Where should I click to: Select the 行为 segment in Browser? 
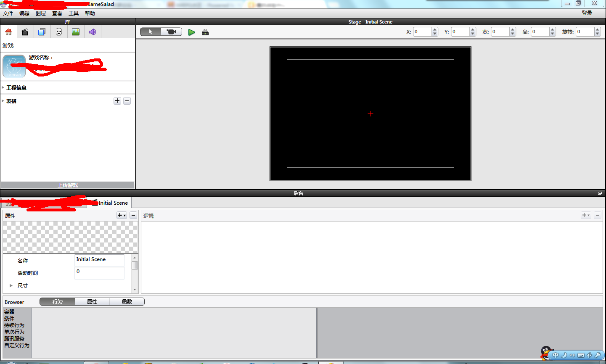click(58, 302)
